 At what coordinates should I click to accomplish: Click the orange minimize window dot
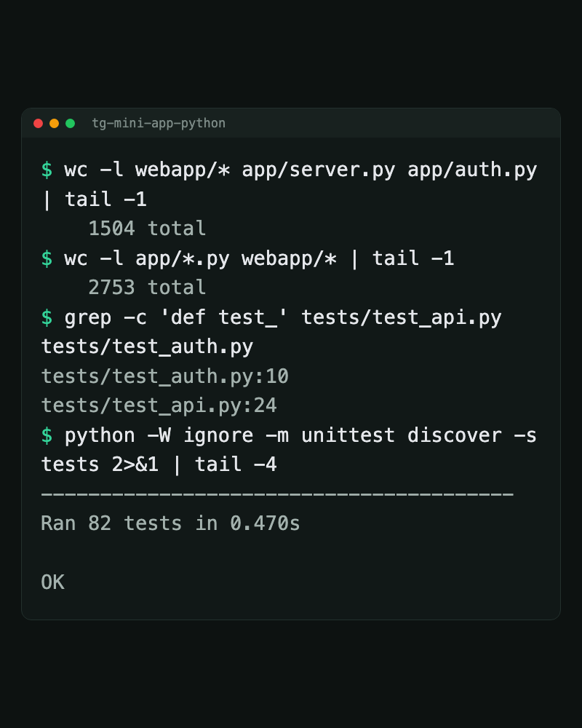tap(55, 124)
